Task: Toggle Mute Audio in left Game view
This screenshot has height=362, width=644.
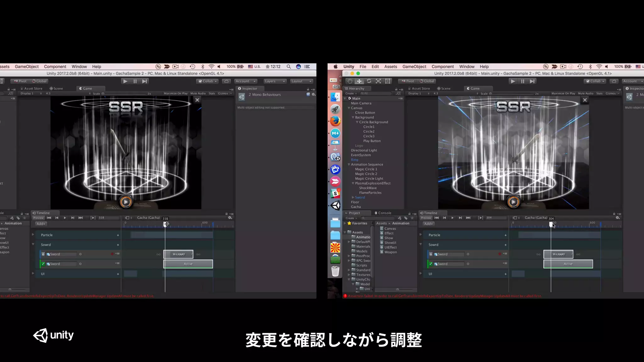Action: click(198, 93)
